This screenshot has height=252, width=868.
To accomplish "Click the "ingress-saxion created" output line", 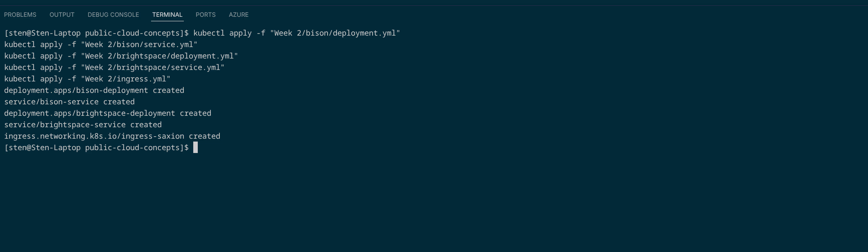I will pos(111,136).
